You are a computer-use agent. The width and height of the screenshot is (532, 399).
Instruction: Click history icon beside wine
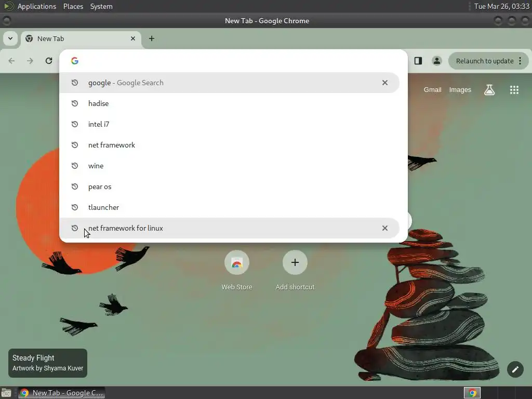tap(75, 166)
